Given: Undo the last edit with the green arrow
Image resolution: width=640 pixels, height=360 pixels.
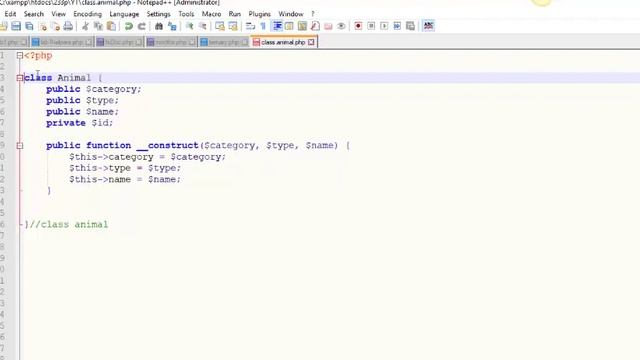Looking at the screenshot, I should click(129, 27).
